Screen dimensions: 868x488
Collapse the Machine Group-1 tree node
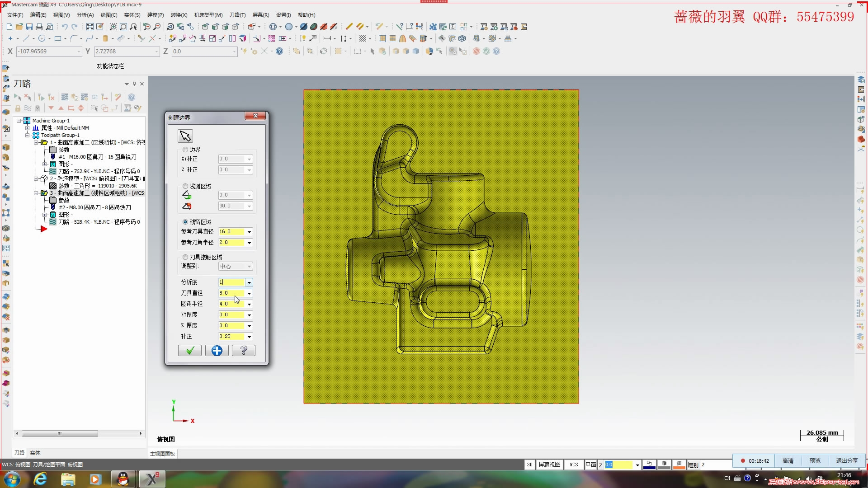click(x=19, y=121)
